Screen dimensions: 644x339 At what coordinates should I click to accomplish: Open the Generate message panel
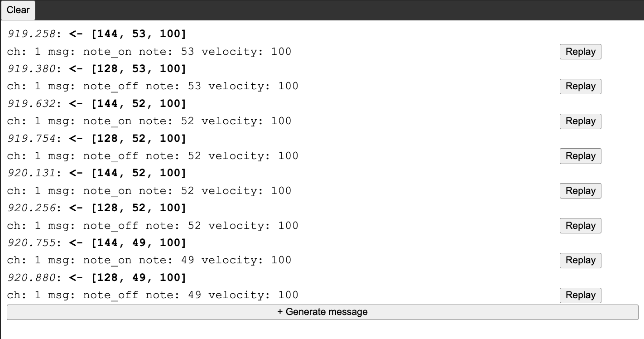[x=322, y=312]
